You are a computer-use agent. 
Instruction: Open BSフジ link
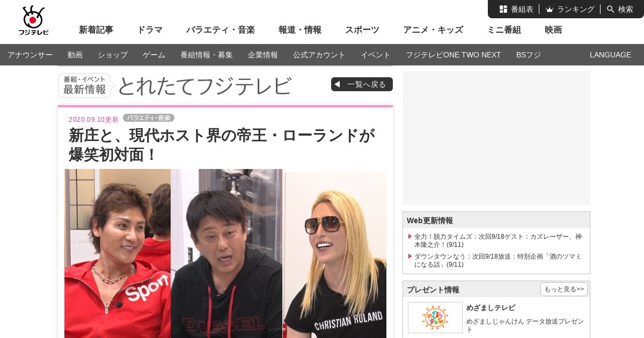pos(529,55)
